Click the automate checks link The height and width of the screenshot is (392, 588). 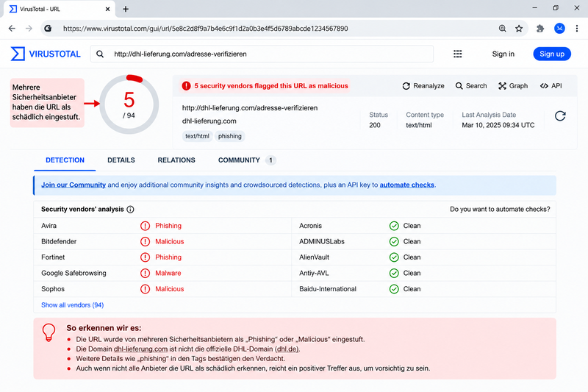407,185
